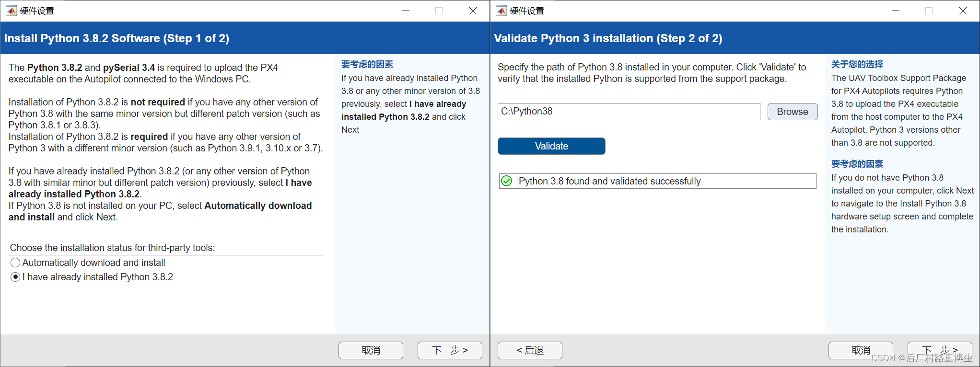The image size is (980, 367).
Task: Click the 关于您的选择 heading
Action: pyautogui.click(x=857, y=64)
